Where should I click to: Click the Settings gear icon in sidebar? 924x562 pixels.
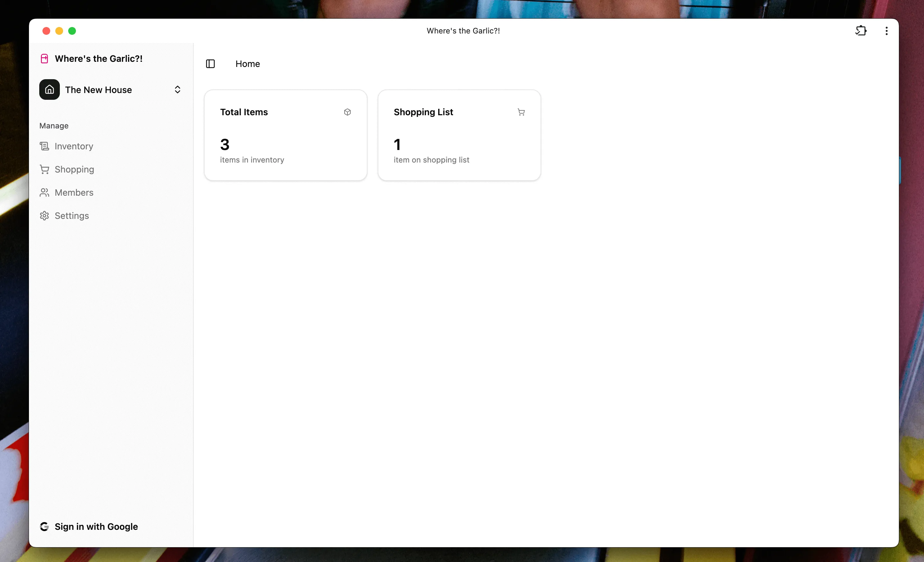pos(45,216)
